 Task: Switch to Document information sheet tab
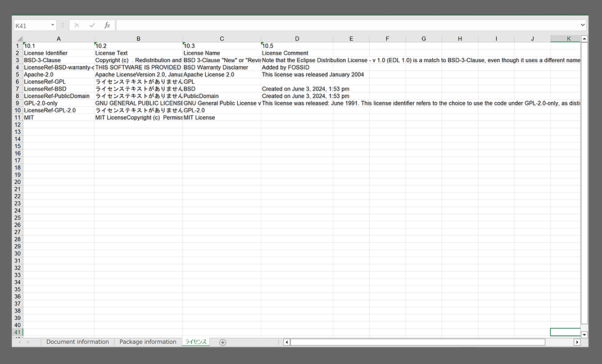coord(78,342)
